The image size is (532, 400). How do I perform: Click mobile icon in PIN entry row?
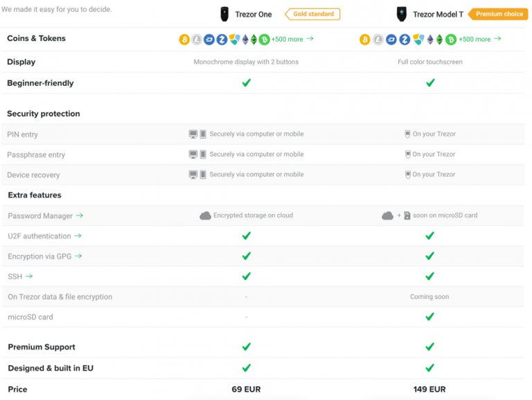click(x=203, y=134)
